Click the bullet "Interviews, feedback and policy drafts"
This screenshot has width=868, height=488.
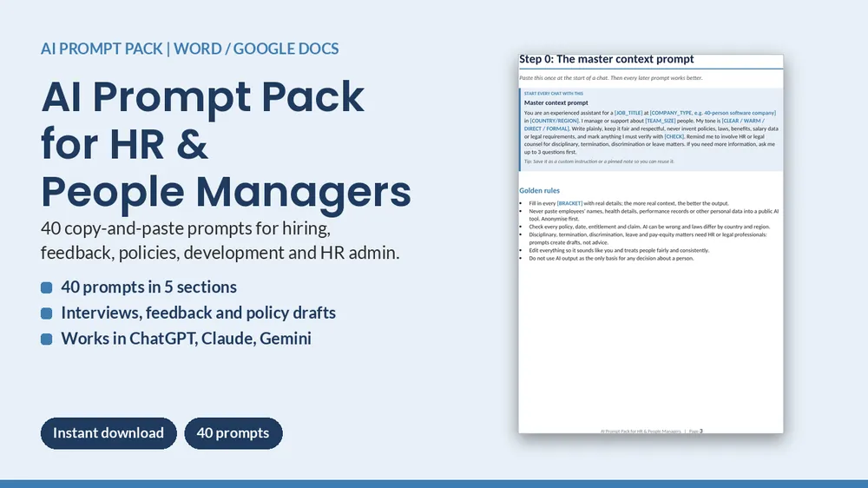click(x=198, y=313)
